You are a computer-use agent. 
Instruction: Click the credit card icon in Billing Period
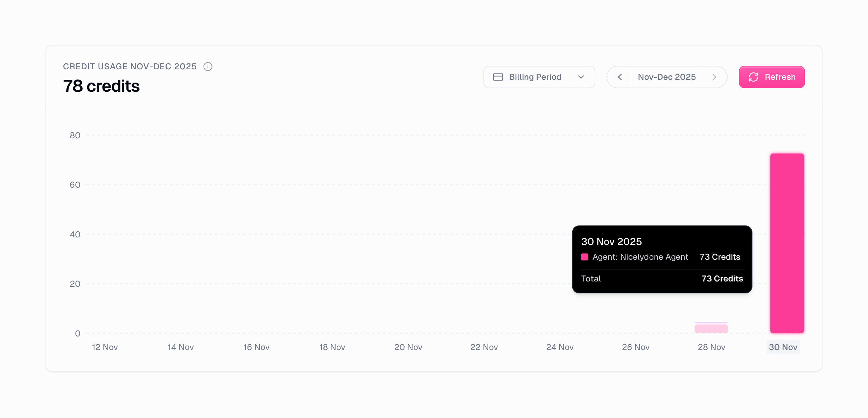click(x=498, y=77)
